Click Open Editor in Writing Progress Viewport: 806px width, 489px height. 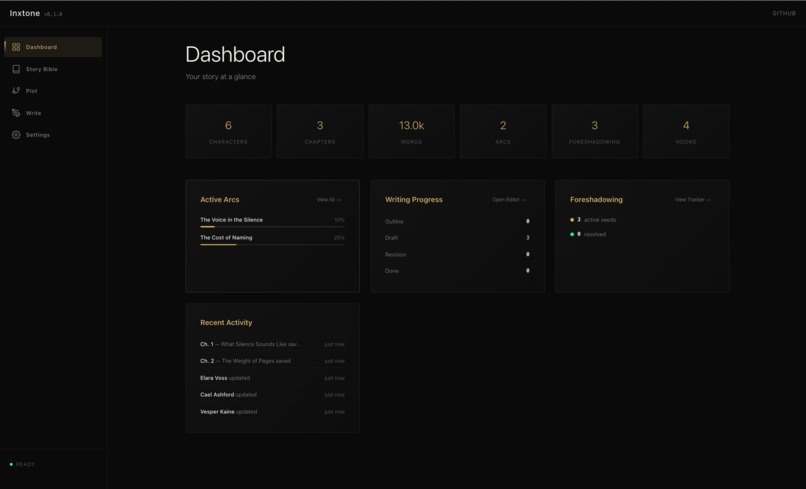coord(509,200)
